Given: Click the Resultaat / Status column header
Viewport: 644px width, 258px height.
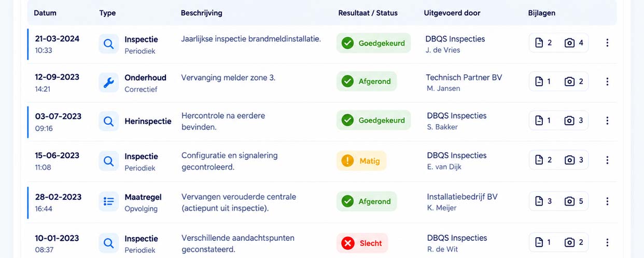Looking at the screenshot, I should pos(368,13).
